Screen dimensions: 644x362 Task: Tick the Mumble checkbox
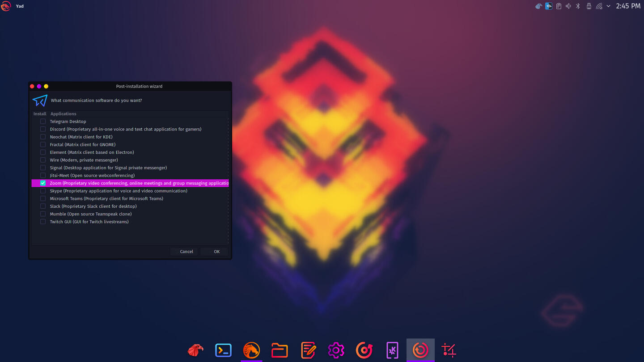(43, 214)
